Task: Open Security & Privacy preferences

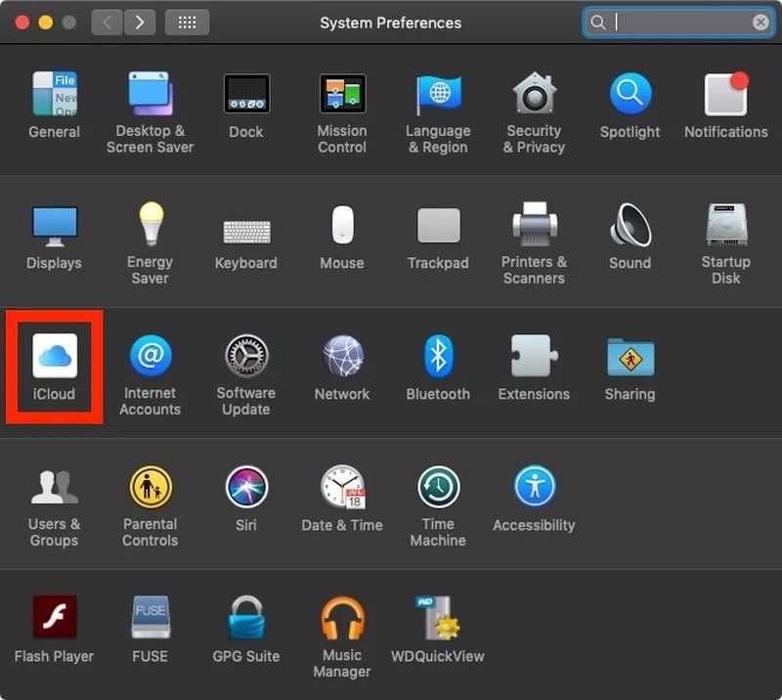Action: (x=534, y=95)
